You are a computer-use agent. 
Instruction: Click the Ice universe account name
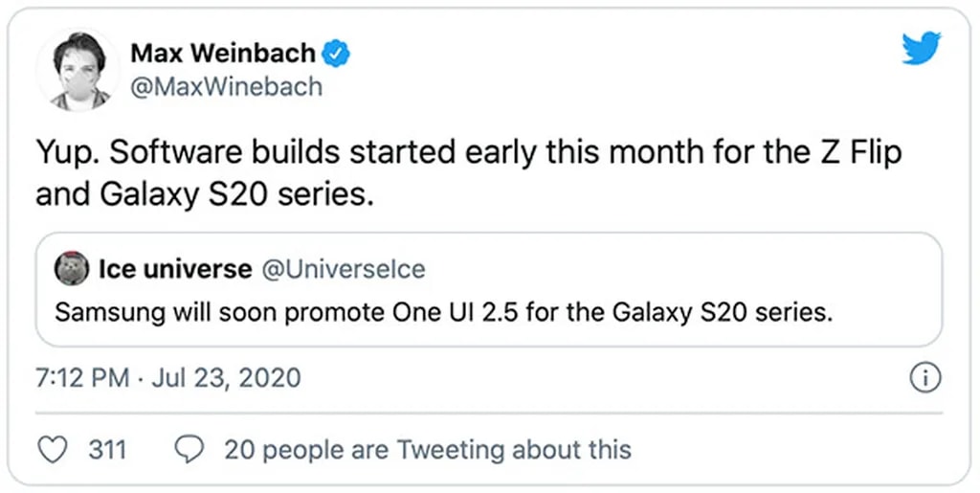173,271
